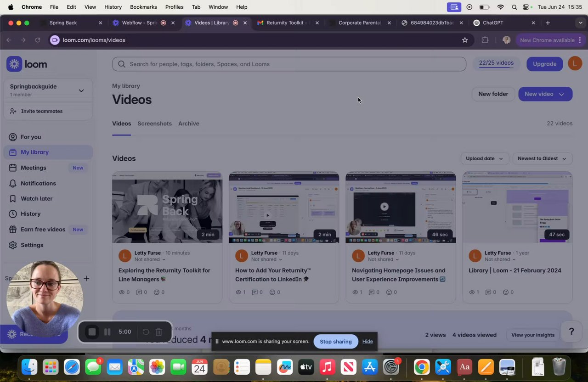Stop the Loom recording
This screenshot has width=588, height=382.
click(92, 331)
